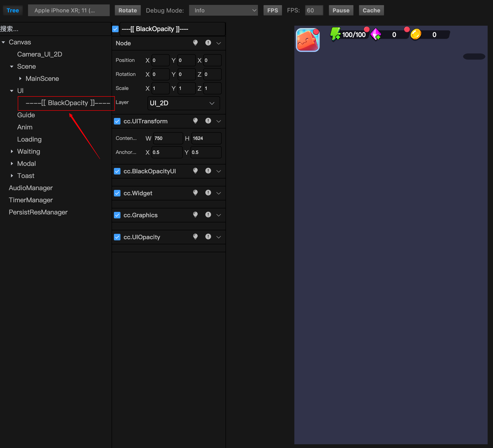This screenshot has height=448, width=493.
Task: Click the exclamation icon beside cc.UIOpacity
Action: (x=208, y=237)
